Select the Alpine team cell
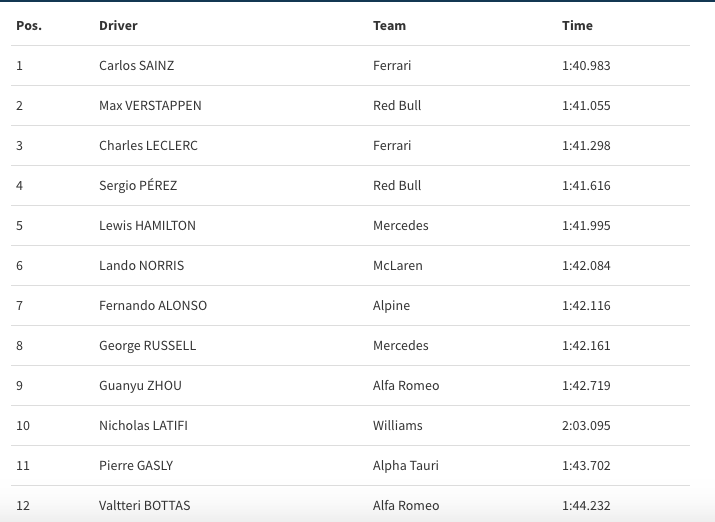This screenshot has width=715, height=522. click(x=391, y=306)
